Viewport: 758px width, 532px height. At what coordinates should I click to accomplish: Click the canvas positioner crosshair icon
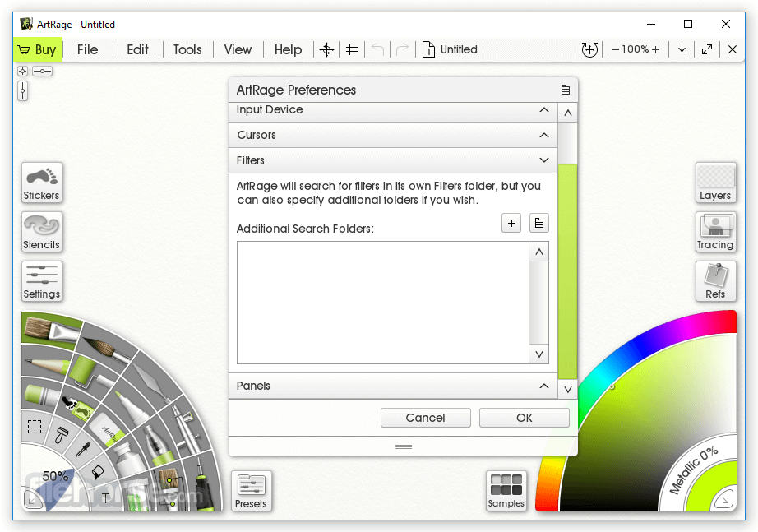coord(326,49)
